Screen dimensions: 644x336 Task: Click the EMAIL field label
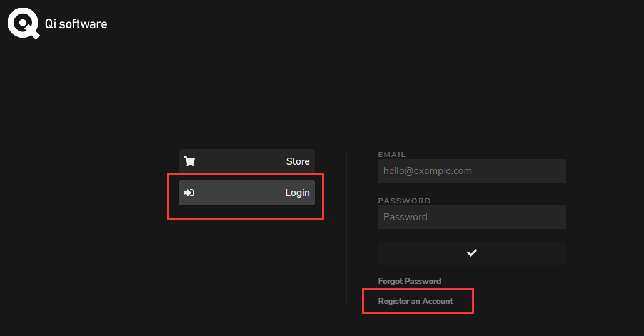pyautogui.click(x=392, y=155)
